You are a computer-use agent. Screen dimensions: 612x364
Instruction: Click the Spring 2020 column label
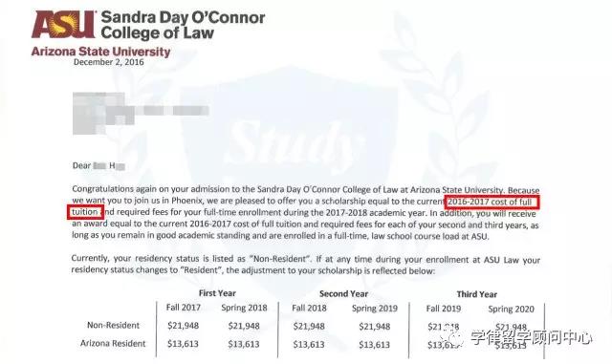511,309
